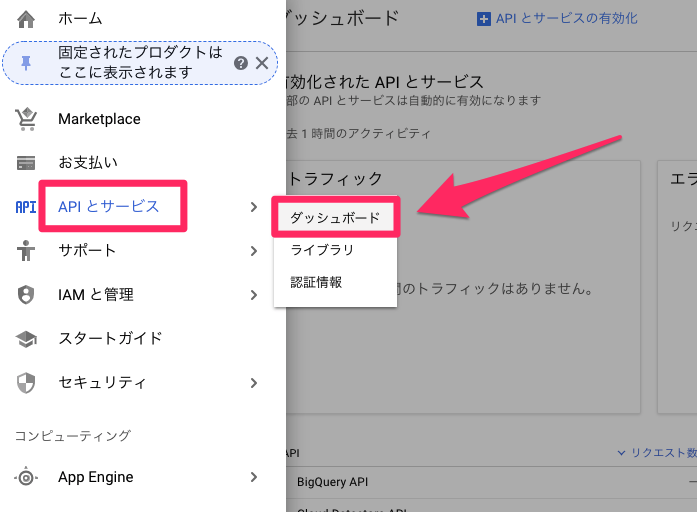Click the IAM shield icon
Image resolution: width=697 pixels, height=512 pixels.
click(26, 295)
